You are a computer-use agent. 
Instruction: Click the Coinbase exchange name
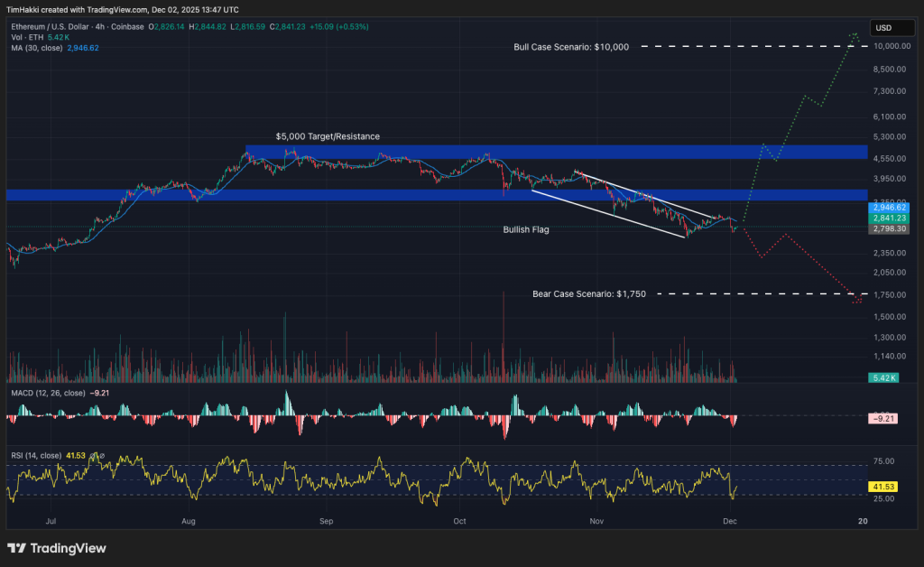pos(126,27)
